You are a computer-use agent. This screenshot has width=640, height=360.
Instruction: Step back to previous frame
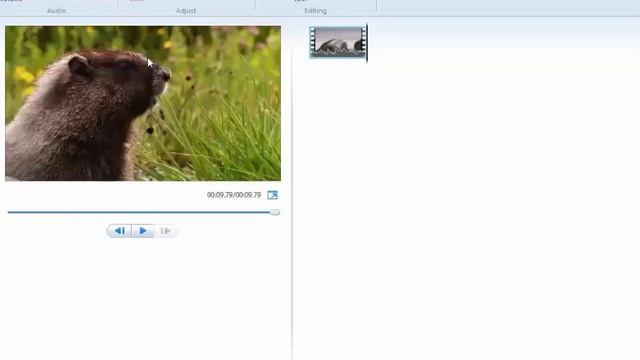119,231
